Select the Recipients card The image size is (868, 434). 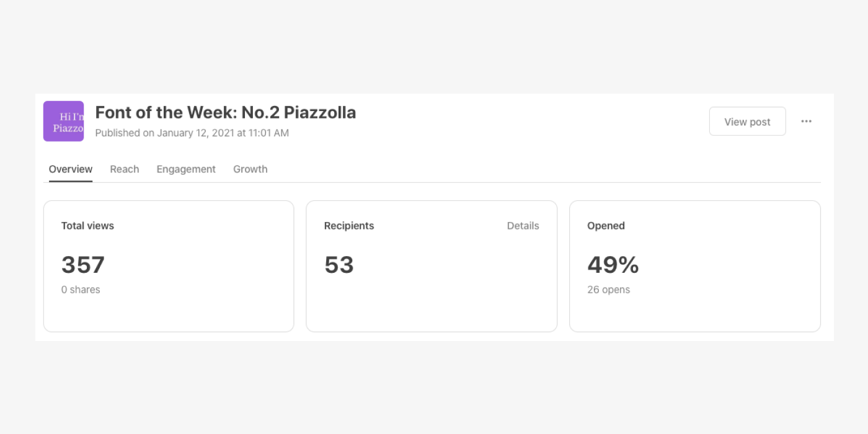[x=432, y=265]
